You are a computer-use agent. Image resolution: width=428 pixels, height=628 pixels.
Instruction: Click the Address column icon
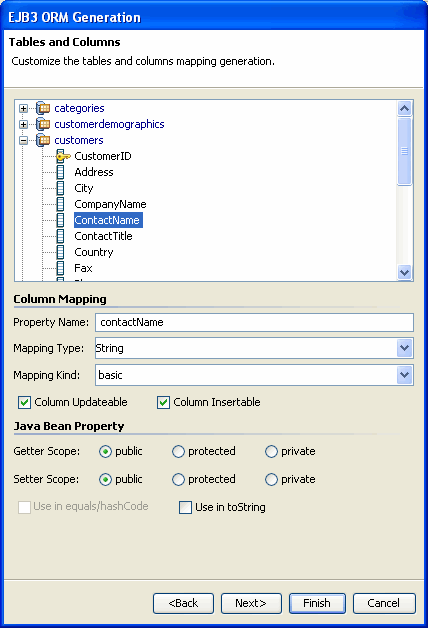(60, 172)
